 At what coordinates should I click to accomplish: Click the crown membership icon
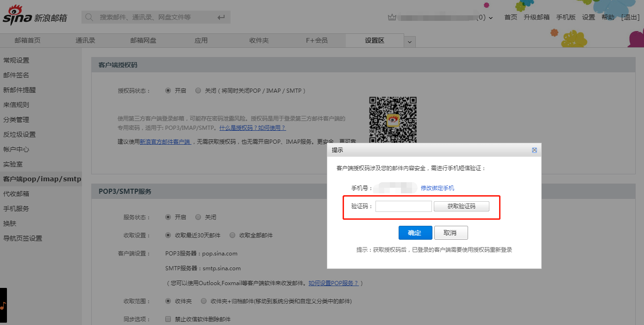392,17
